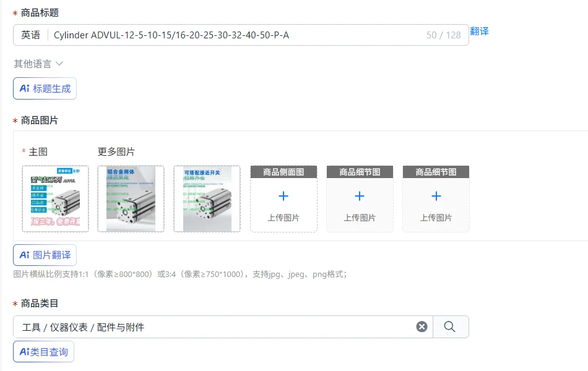Viewport: 588px width, 371px height.
Task: Search categories with the magnifier icon
Action: 449,326
